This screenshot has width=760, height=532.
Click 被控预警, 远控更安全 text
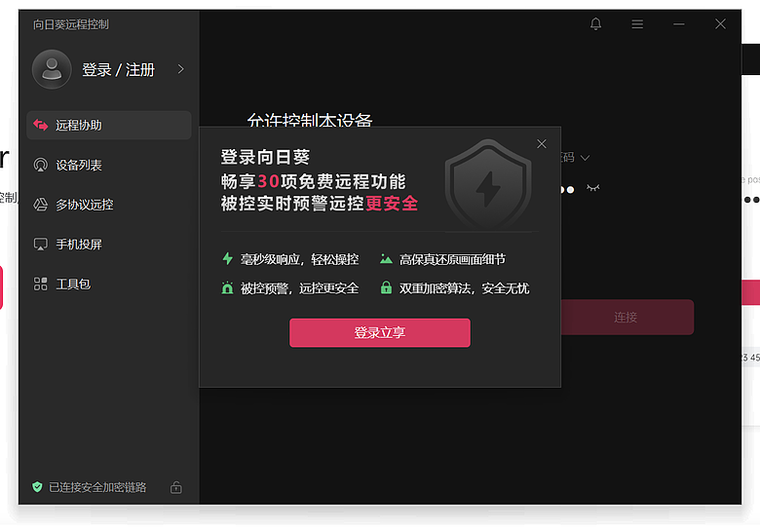pyautogui.click(x=300, y=288)
